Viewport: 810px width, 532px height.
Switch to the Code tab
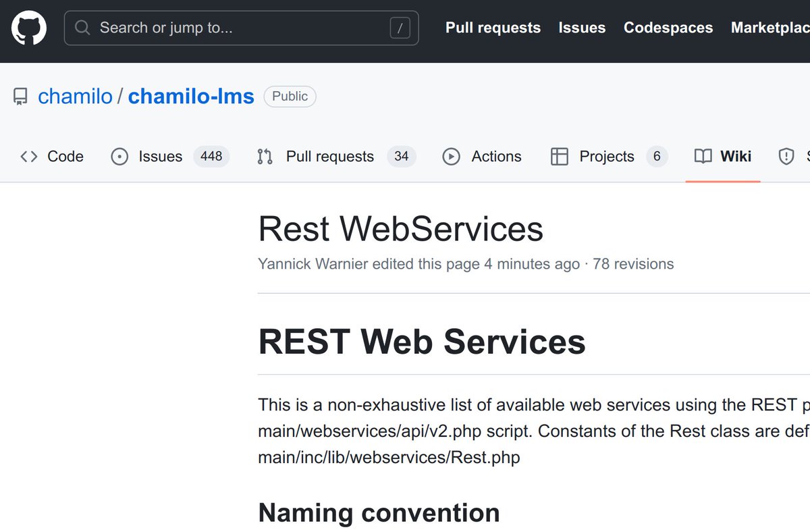(52, 157)
